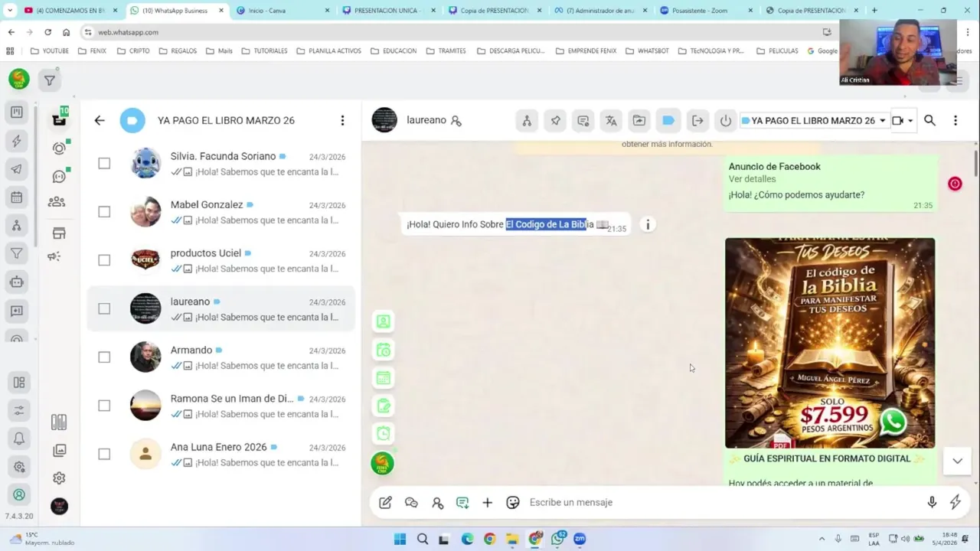Tick the checkbox for laureano chat
The image size is (980, 551).
pos(104,308)
